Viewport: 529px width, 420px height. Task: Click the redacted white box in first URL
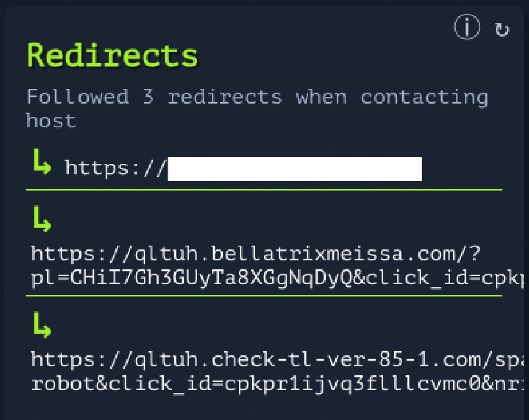(295, 169)
